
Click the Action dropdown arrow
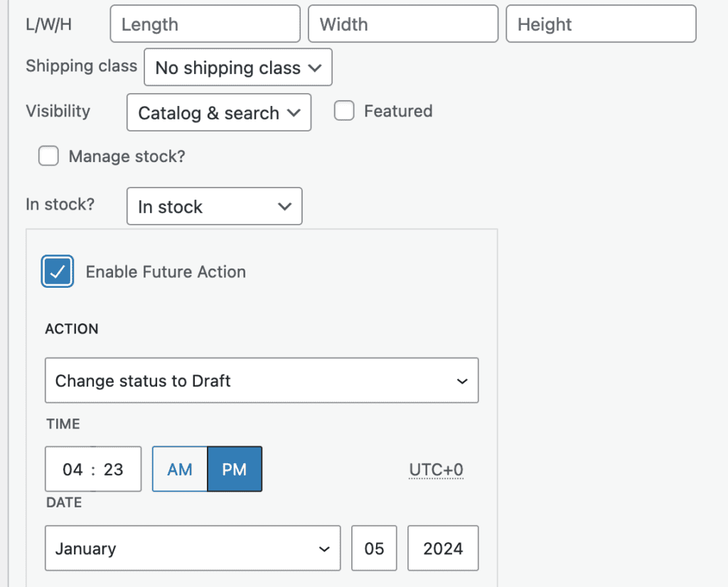click(462, 380)
